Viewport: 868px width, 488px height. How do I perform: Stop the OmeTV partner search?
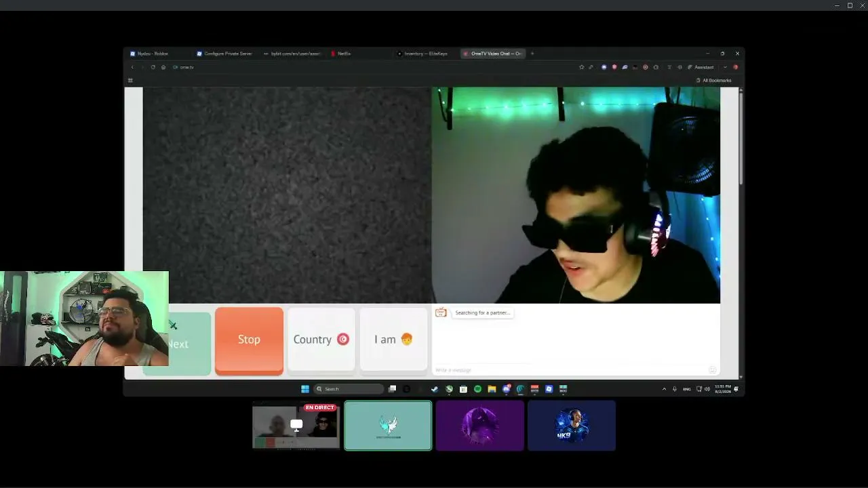point(249,340)
